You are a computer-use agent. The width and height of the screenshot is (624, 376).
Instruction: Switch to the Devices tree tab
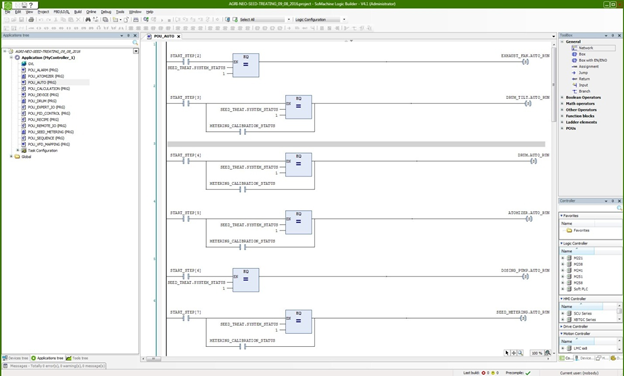(16, 358)
